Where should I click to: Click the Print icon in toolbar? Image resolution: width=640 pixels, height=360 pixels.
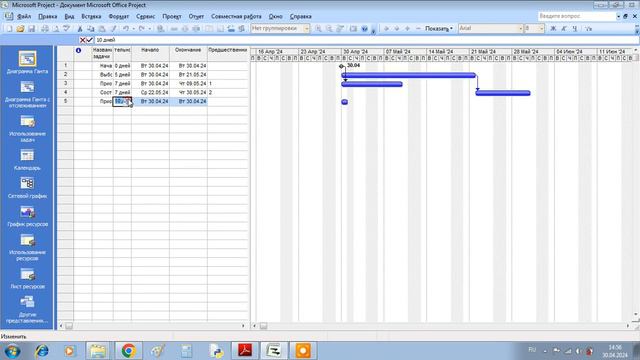click(x=45, y=29)
